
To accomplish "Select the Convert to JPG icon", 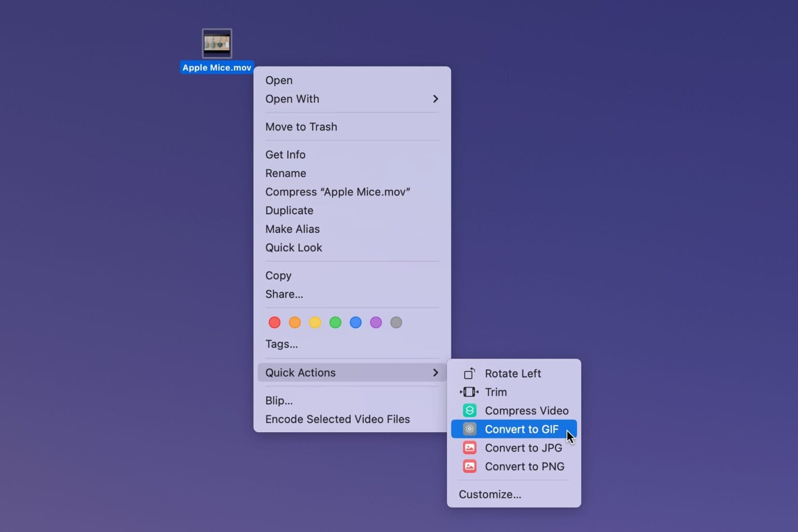I will (x=469, y=447).
